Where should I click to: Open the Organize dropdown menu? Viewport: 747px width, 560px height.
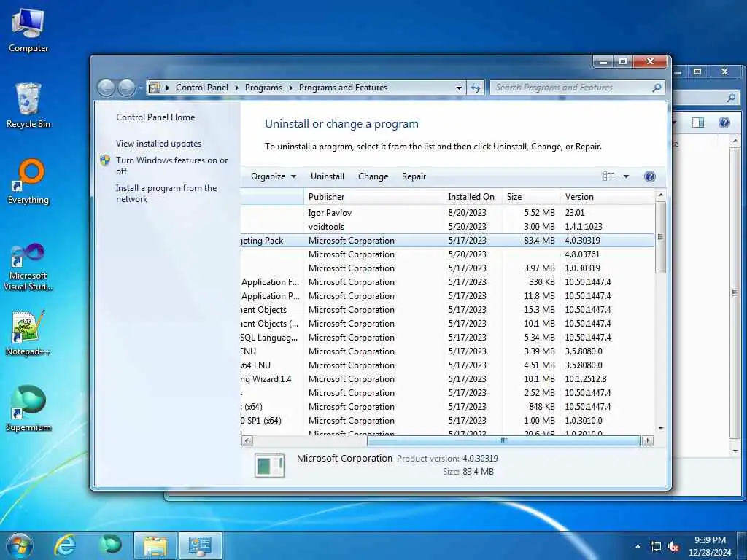coord(274,176)
